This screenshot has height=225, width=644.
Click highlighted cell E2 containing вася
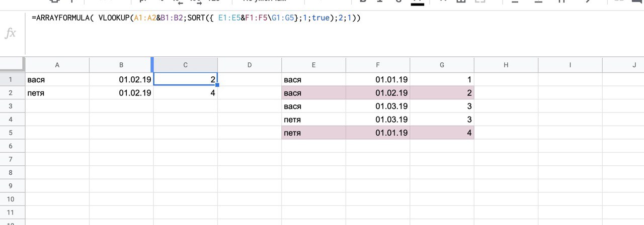(x=314, y=92)
